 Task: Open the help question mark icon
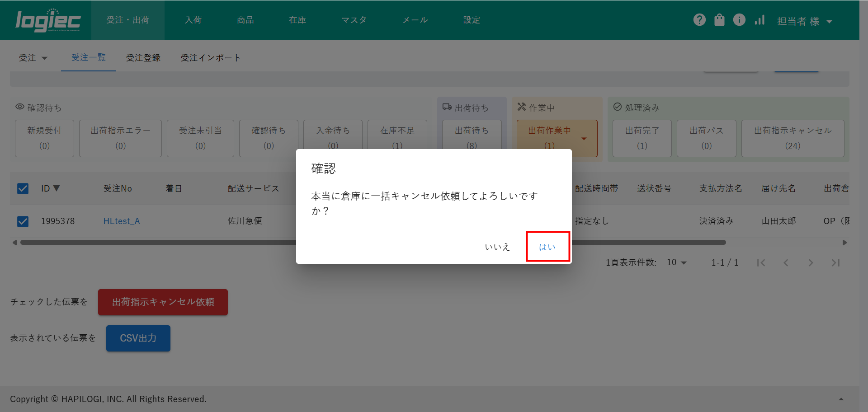click(699, 20)
